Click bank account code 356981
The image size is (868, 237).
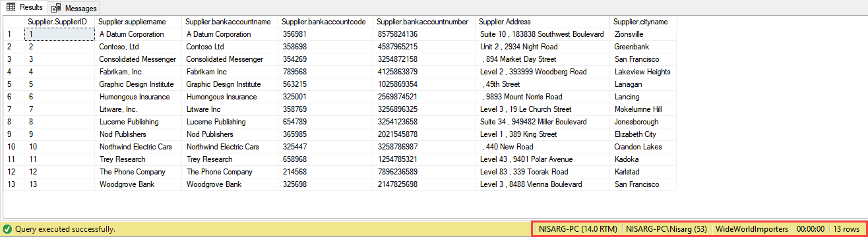pyautogui.click(x=326, y=34)
